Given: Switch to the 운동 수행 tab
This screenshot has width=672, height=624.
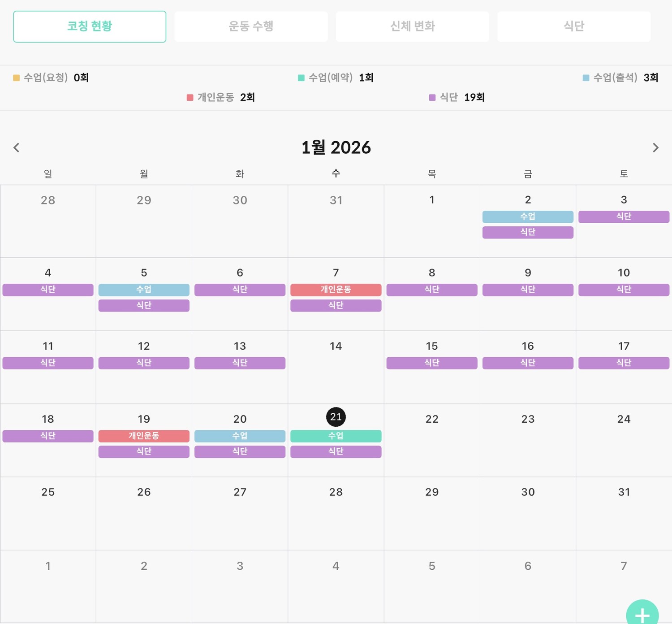Looking at the screenshot, I should pyautogui.click(x=251, y=26).
